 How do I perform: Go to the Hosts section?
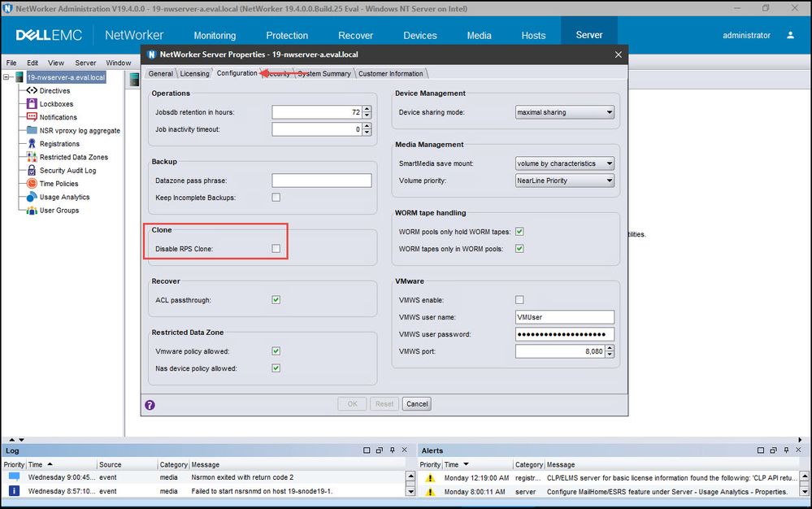tap(533, 35)
